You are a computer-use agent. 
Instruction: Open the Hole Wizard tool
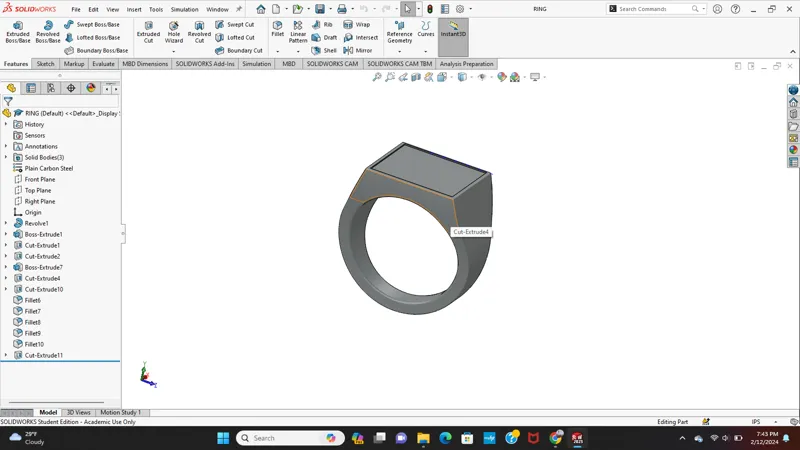coord(173,32)
